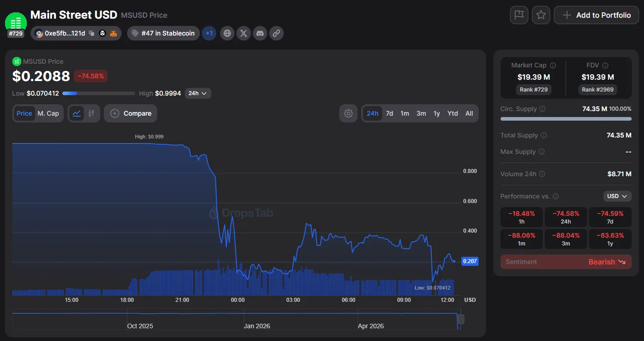The image size is (644, 341).
Task: Click the info icon next to Circ. Supply
Action: (542, 109)
